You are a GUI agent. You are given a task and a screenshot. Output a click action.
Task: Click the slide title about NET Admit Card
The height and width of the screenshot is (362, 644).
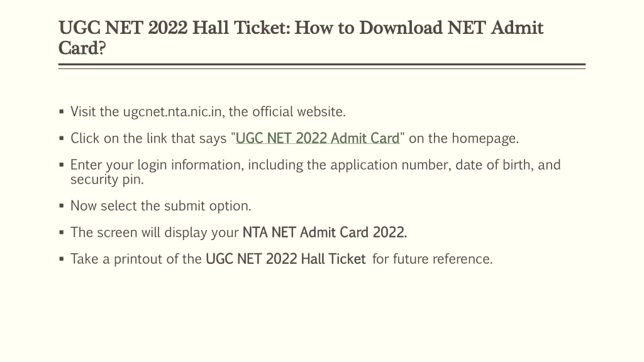click(301, 38)
